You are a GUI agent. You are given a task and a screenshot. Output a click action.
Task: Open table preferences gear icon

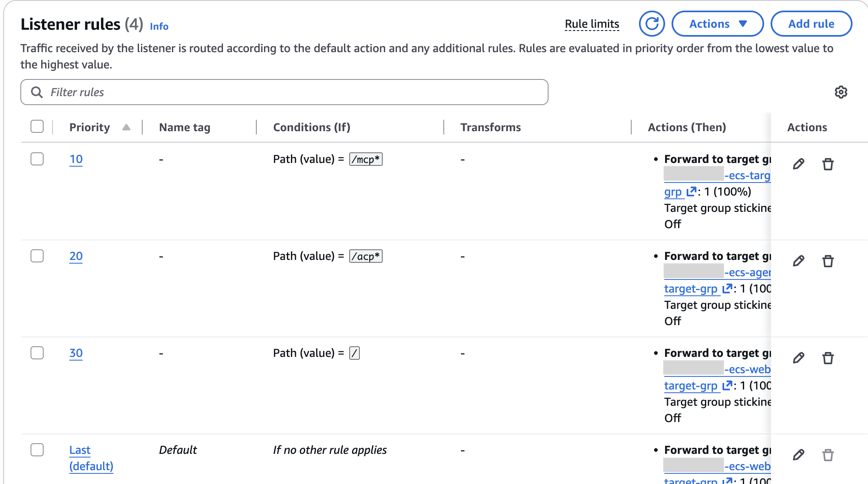pos(841,92)
